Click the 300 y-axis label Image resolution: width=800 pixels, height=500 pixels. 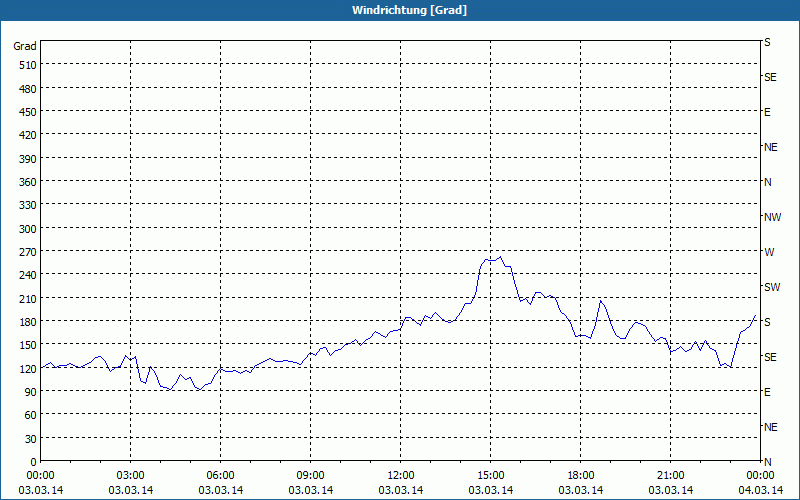click(x=28, y=229)
